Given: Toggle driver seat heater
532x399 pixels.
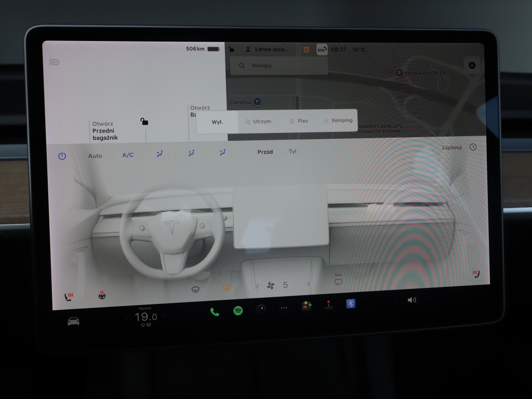Looking at the screenshot, I should [x=69, y=297].
